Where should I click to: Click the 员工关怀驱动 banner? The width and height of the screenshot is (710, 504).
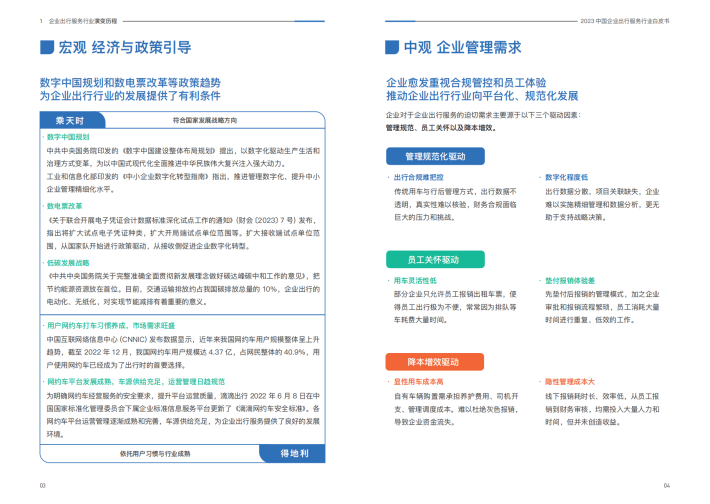[x=428, y=259]
